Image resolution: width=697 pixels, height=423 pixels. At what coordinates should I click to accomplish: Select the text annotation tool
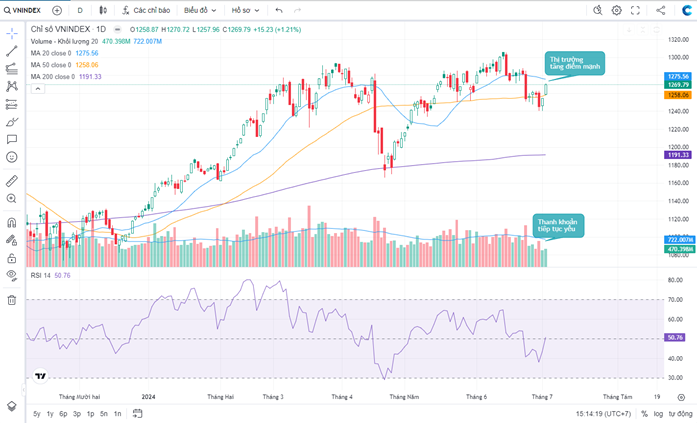point(12,139)
